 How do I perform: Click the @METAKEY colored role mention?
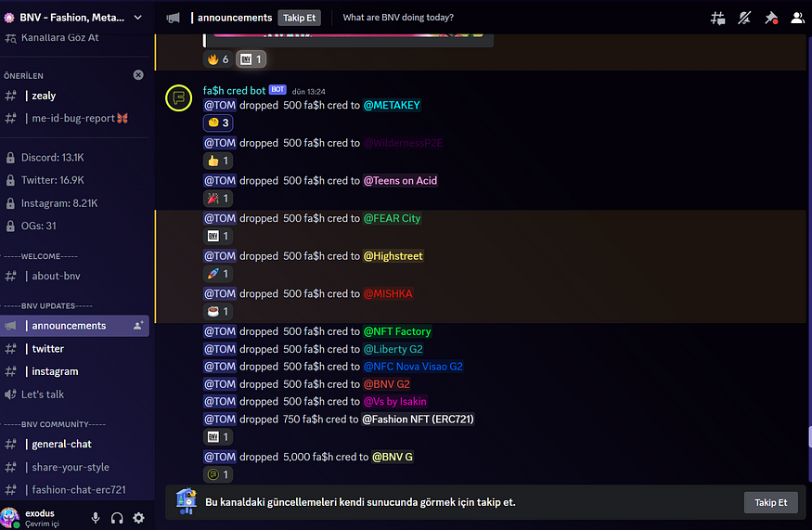click(392, 105)
